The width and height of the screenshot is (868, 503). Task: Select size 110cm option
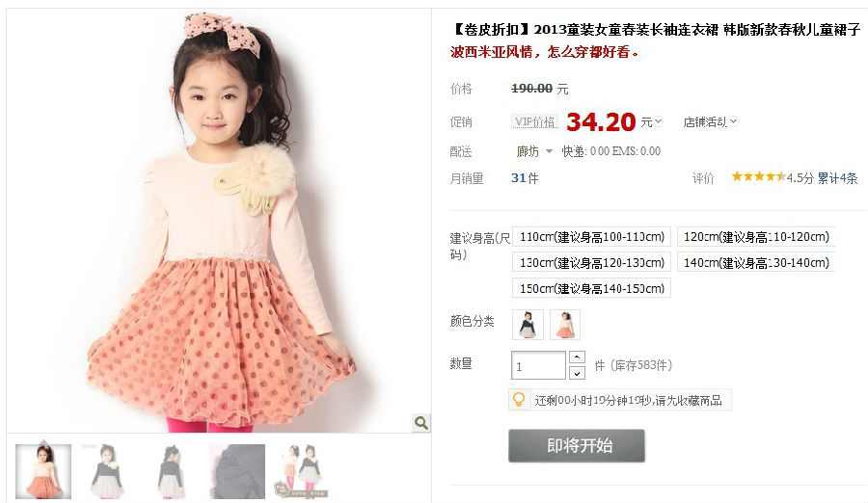tap(592, 237)
